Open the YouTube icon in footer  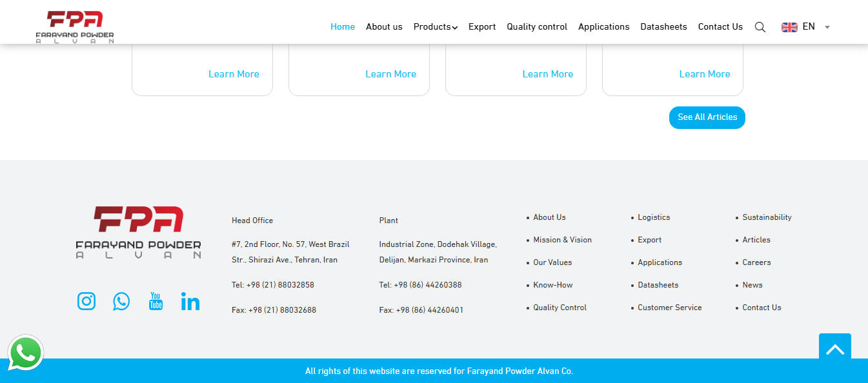point(156,301)
